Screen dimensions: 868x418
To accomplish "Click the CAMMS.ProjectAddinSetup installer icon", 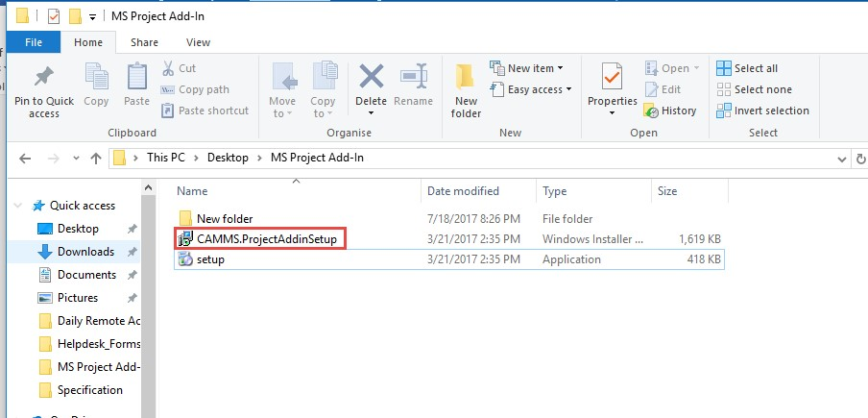I will pos(185,239).
